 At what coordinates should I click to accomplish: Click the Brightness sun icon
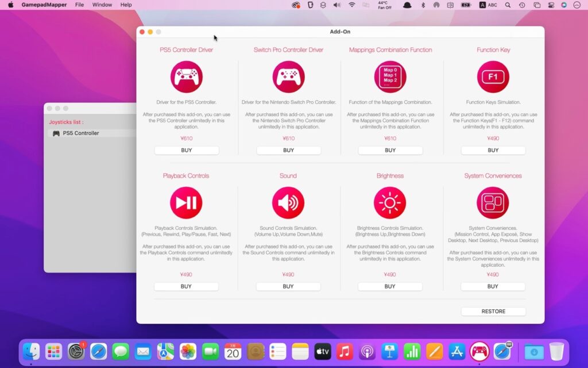coord(390,202)
